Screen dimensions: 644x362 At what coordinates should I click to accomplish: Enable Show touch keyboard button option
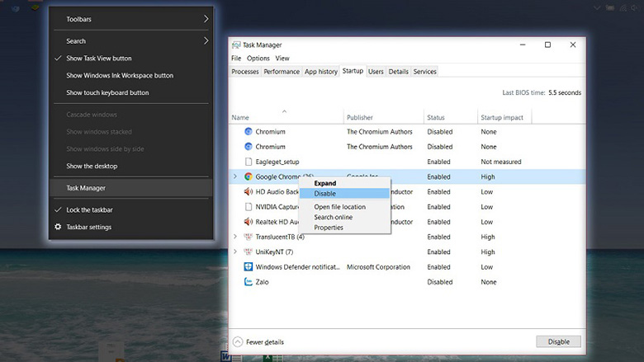[107, 92]
